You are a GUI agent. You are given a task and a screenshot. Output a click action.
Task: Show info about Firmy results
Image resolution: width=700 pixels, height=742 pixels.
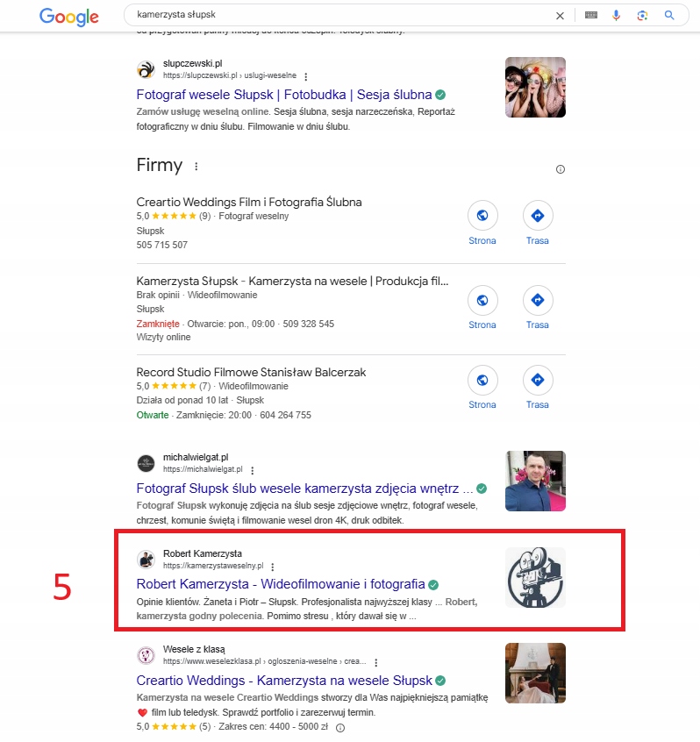561,169
